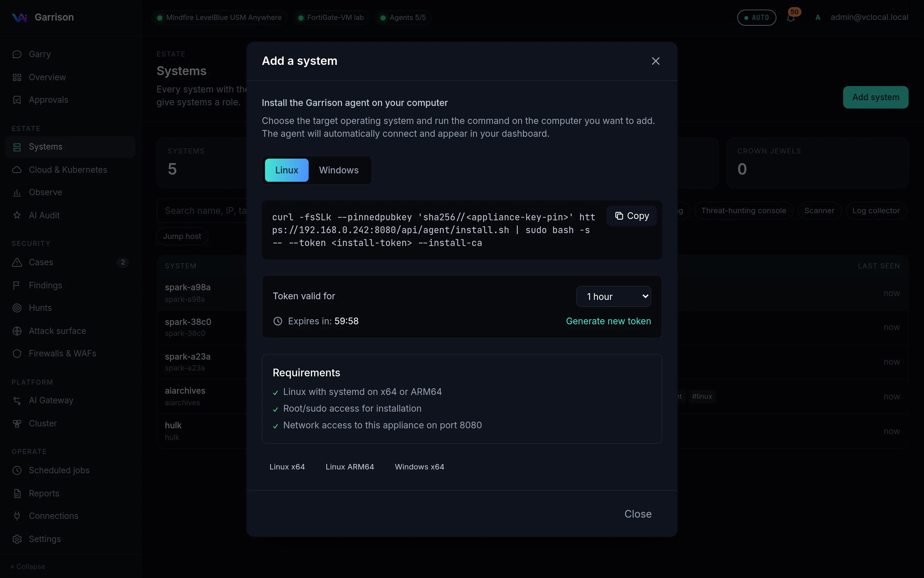
Task: Open the Token valid for dropdown
Action: pyautogui.click(x=613, y=296)
